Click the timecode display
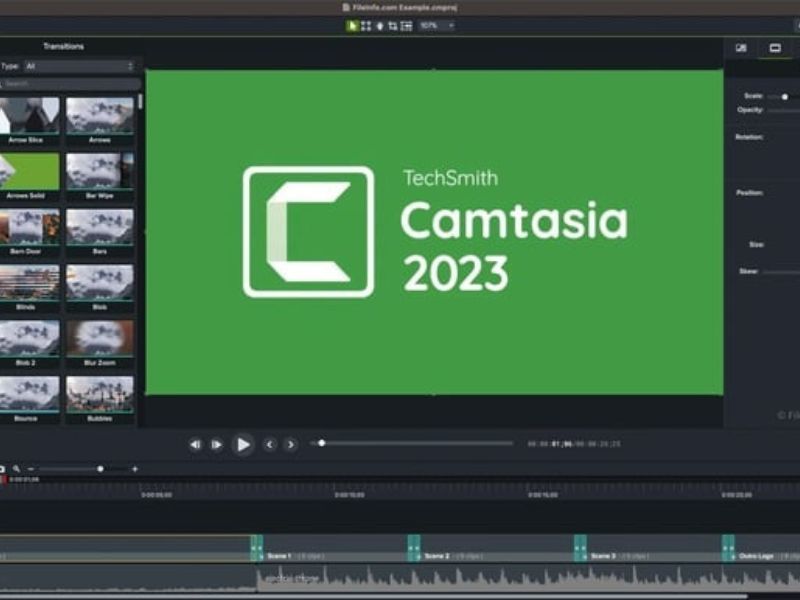This screenshot has height=600, width=800. pyautogui.click(x=574, y=444)
